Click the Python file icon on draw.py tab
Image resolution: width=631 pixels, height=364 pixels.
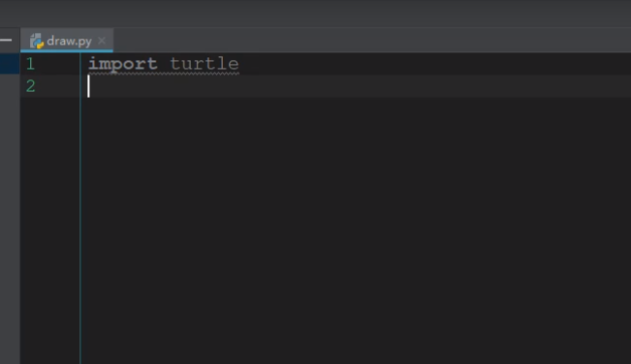[37, 41]
